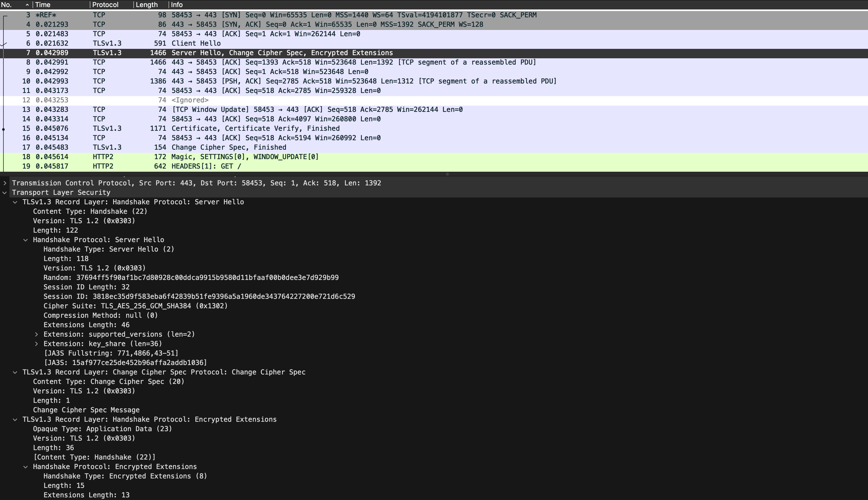Select HTTP2 Magic, SETTINGS packet 18

(x=434, y=157)
